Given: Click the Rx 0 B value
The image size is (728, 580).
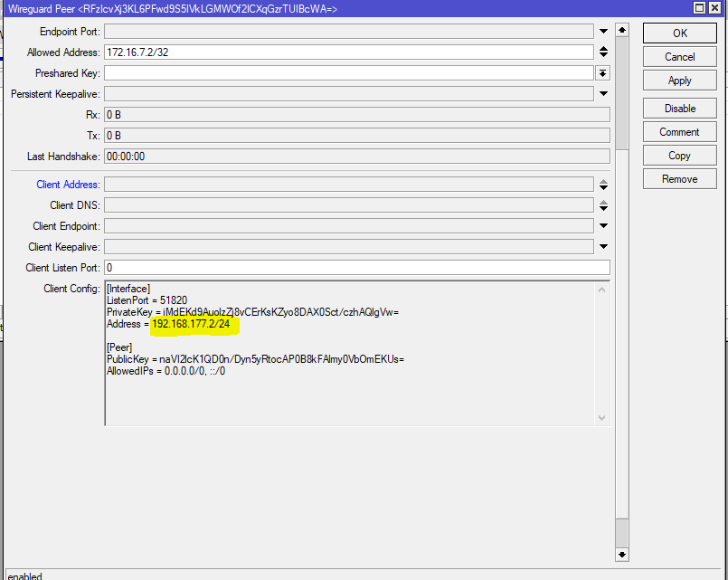Looking at the screenshot, I should pos(114,115).
